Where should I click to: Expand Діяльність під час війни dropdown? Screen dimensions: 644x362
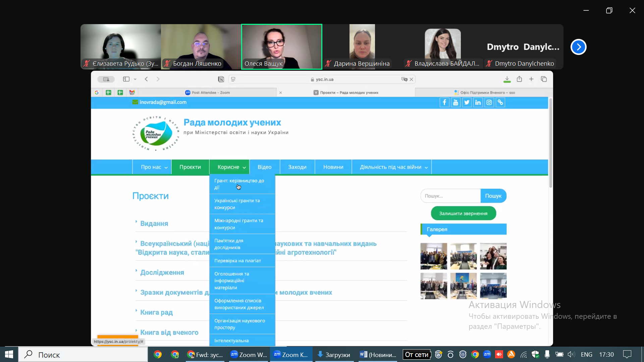coord(393,167)
